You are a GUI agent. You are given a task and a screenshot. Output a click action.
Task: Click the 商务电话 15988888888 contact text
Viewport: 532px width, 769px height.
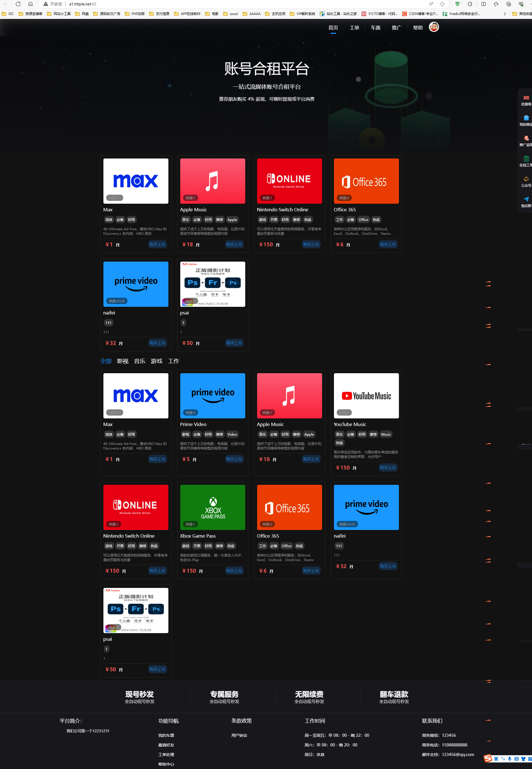[x=445, y=745]
